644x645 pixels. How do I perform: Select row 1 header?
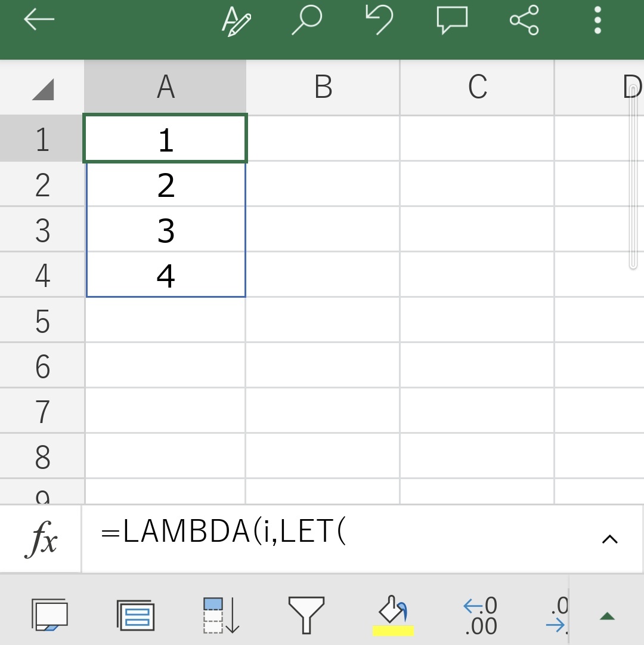coord(42,138)
